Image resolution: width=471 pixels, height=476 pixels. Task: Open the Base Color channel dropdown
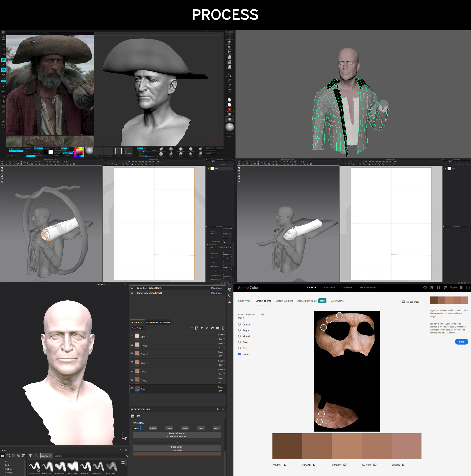tap(138, 328)
